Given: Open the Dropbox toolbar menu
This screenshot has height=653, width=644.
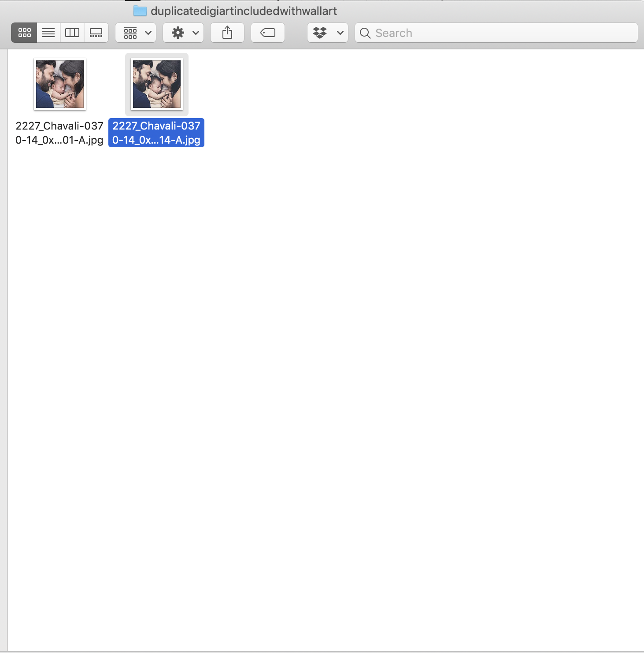Looking at the screenshot, I should pos(328,33).
